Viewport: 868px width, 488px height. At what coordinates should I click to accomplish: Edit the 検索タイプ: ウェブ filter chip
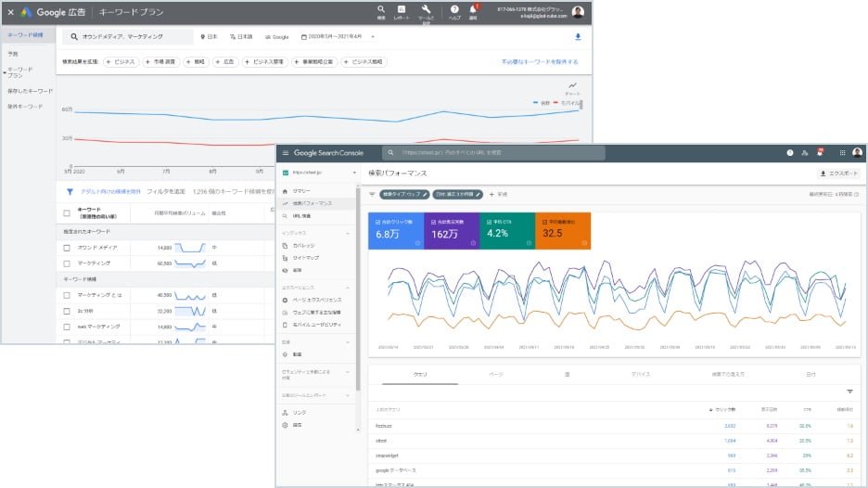tap(404, 195)
